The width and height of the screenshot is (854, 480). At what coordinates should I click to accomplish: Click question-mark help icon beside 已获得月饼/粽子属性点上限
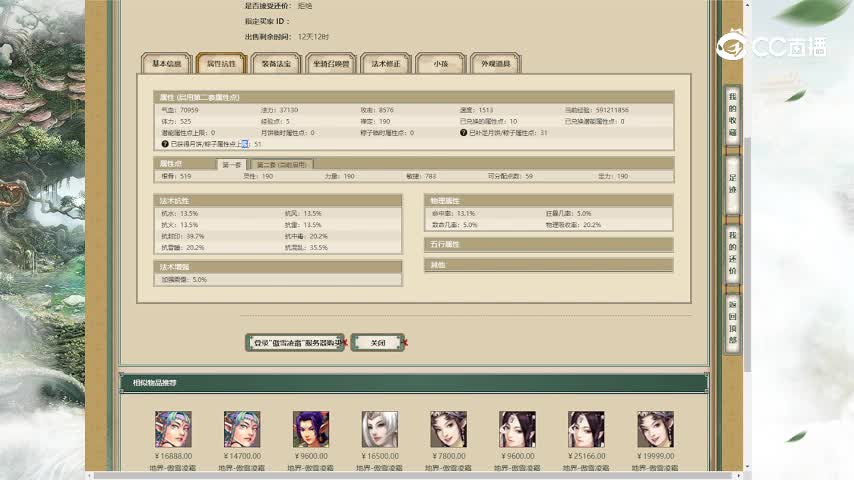[x=165, y=144]
